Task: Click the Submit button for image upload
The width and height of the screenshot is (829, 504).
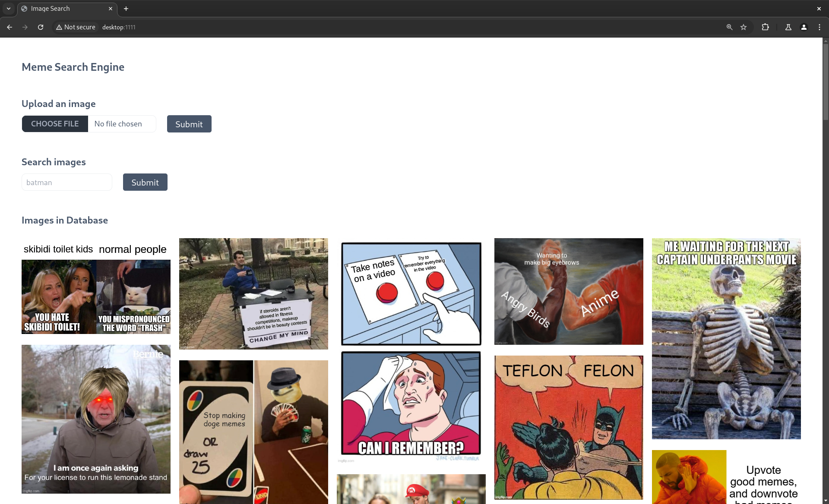Action: point(190,124)
